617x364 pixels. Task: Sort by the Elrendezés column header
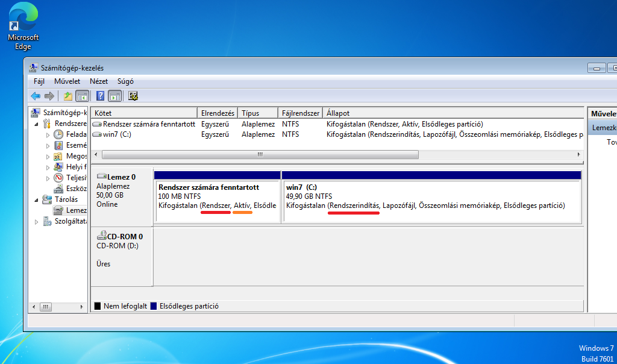218,113
